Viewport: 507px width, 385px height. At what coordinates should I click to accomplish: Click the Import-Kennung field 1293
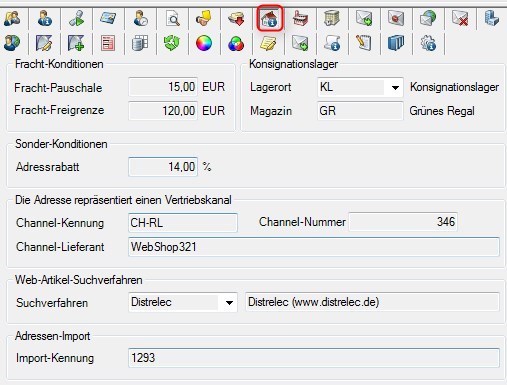coord(314,358)
